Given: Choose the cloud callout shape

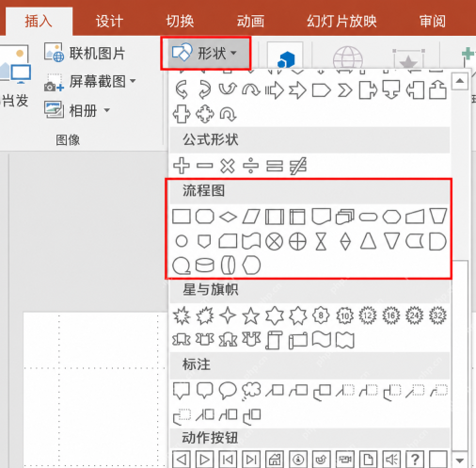Looking at the screenshot, I should tap(251, 391).
